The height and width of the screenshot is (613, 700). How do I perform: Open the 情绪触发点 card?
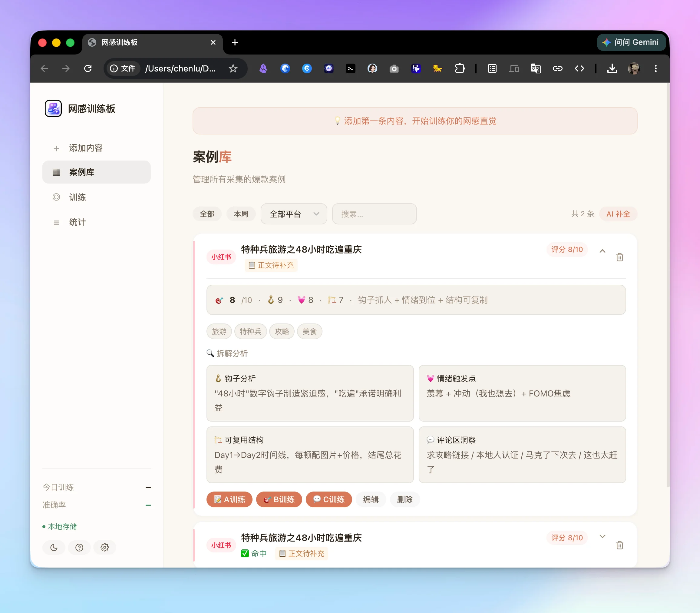(x=522, y=393)
